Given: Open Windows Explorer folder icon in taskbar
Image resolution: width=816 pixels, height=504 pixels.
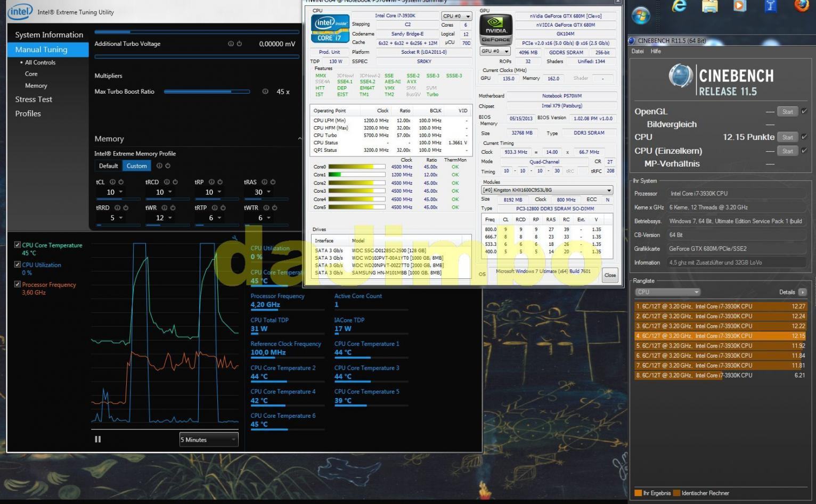Looking at the screenshot, I should coord(710,6).
